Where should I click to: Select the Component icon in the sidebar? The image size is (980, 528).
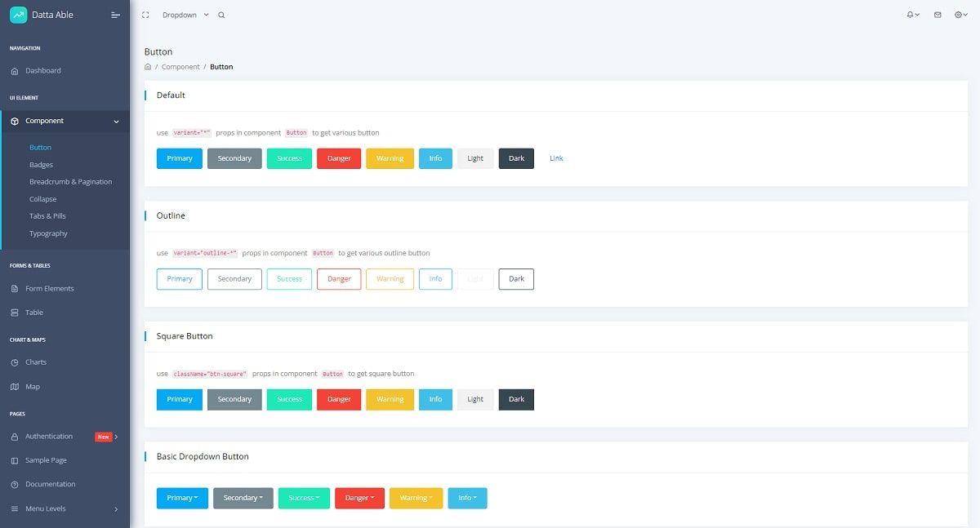pyautogui.click(x=15, y=120)
